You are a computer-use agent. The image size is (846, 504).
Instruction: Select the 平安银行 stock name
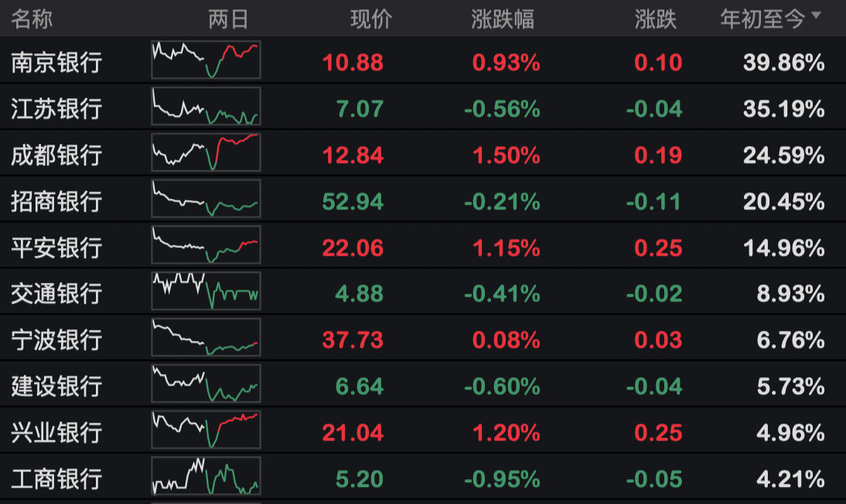click(x=56, y=248)
